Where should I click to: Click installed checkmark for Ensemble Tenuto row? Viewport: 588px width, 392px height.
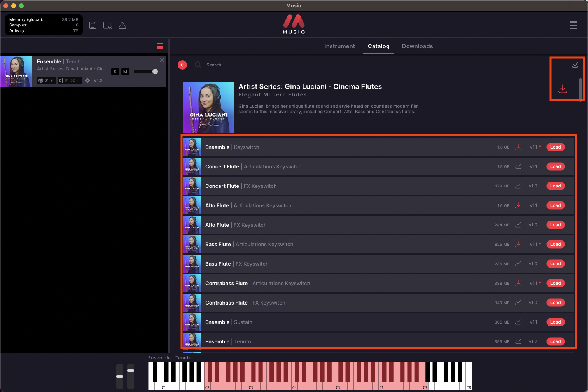click(x=518, y=341)
